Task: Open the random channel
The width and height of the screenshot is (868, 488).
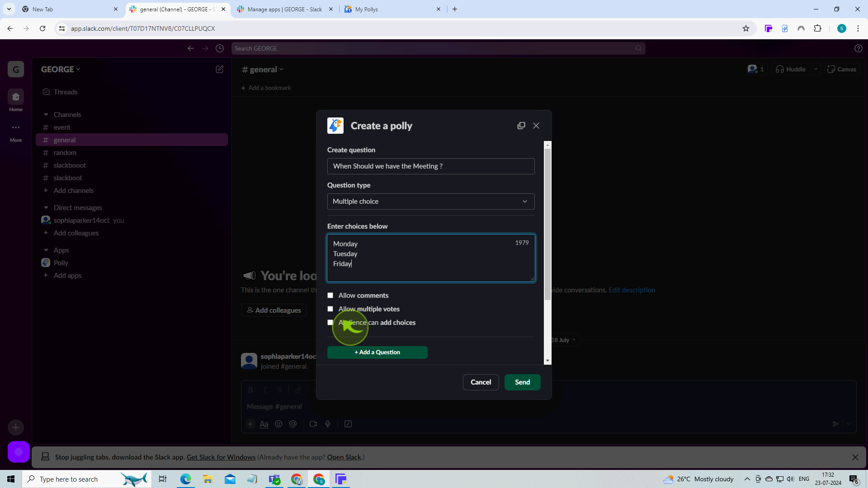Action: 65,153
